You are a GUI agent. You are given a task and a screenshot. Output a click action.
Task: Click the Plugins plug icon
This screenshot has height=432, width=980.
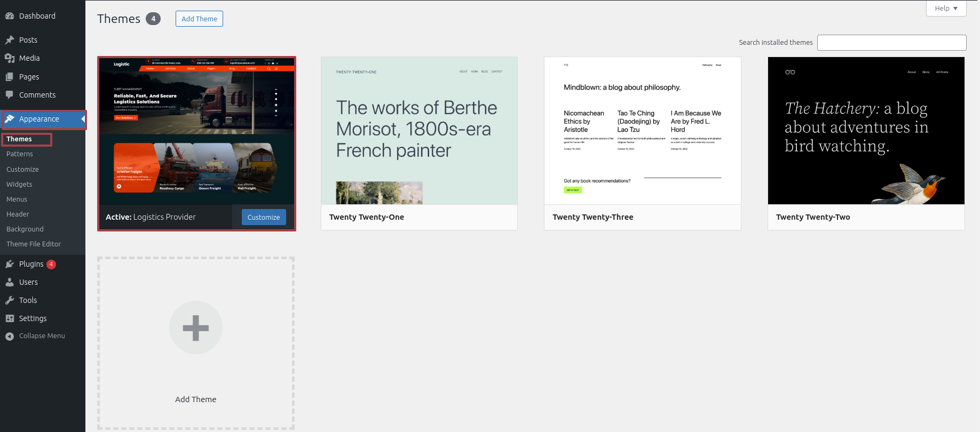point(10,264)
